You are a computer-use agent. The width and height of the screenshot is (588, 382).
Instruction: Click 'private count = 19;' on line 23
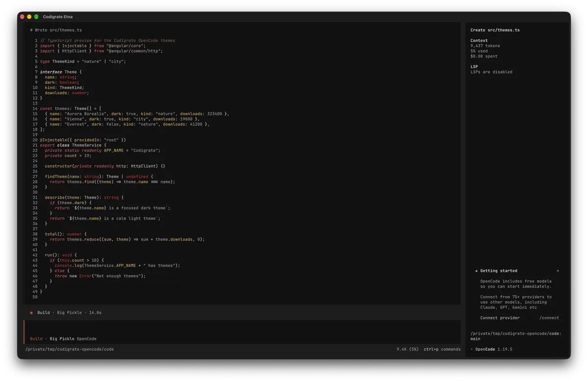pyautogui.click(x=68, y=155)
